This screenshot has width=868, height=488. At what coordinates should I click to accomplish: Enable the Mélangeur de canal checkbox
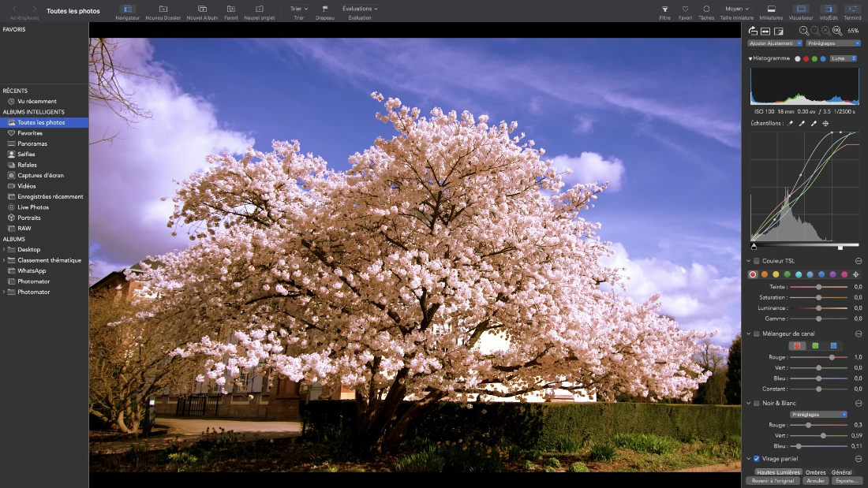pyautogui.click(x=757, y=333)
